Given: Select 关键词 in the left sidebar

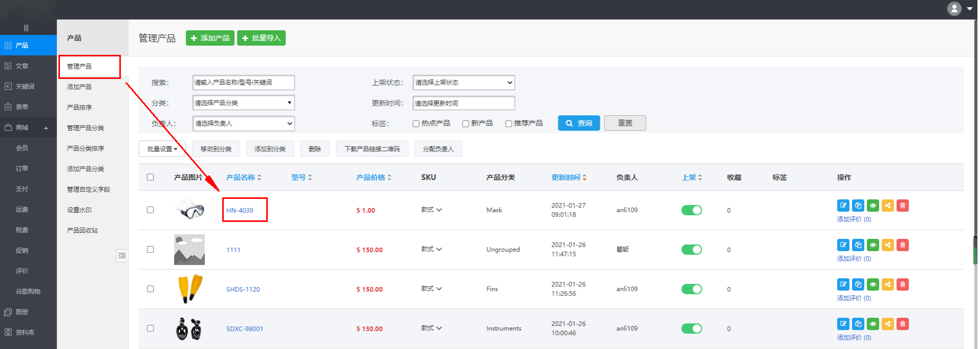Looking at the screenshot, I should [25, 87].
